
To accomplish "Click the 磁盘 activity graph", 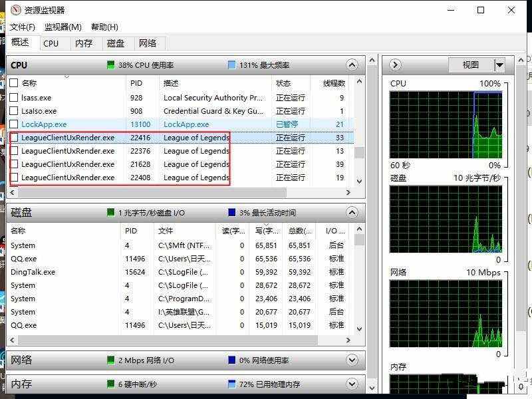I will 446,219.
